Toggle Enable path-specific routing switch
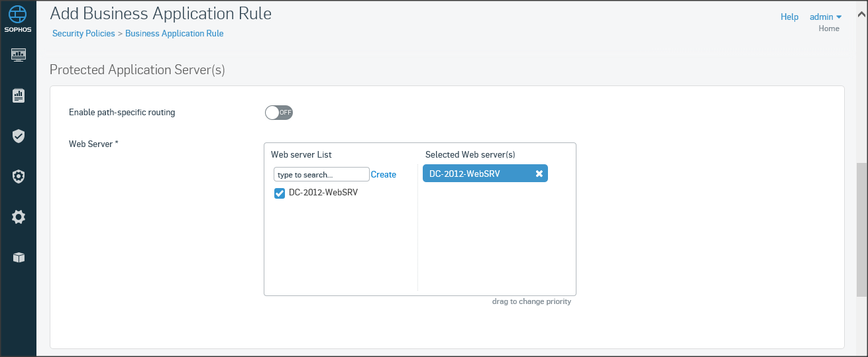This screenshot has height=357, width=868. [x=279, y=113]
